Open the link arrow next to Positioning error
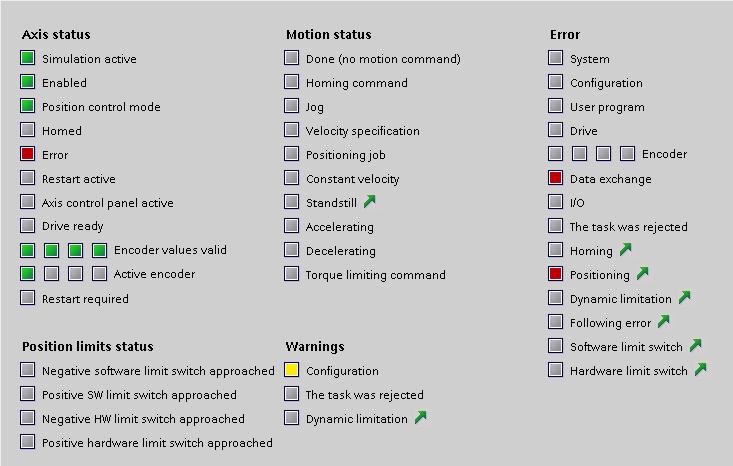733x466 pixels. 643,273
